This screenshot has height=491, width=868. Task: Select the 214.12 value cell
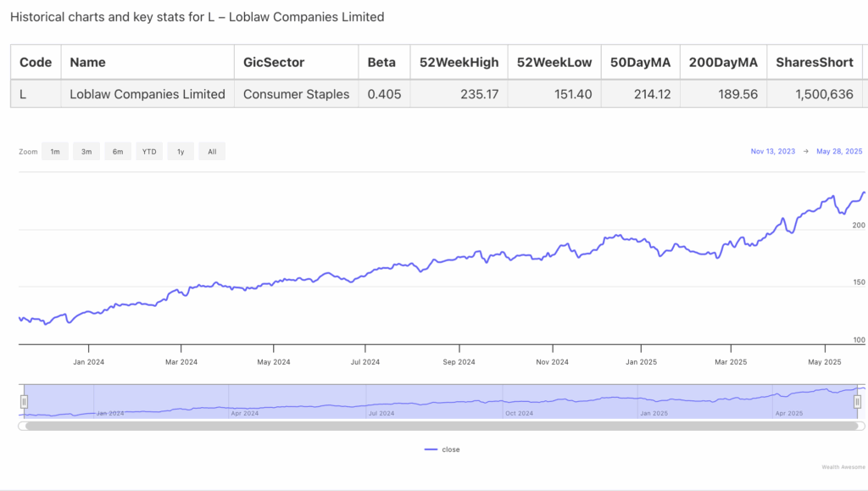pos(641,94)
